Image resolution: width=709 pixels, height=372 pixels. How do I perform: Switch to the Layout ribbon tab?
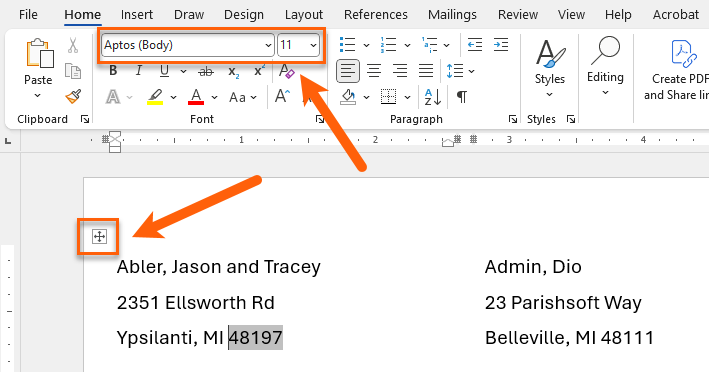coord(304,14)
